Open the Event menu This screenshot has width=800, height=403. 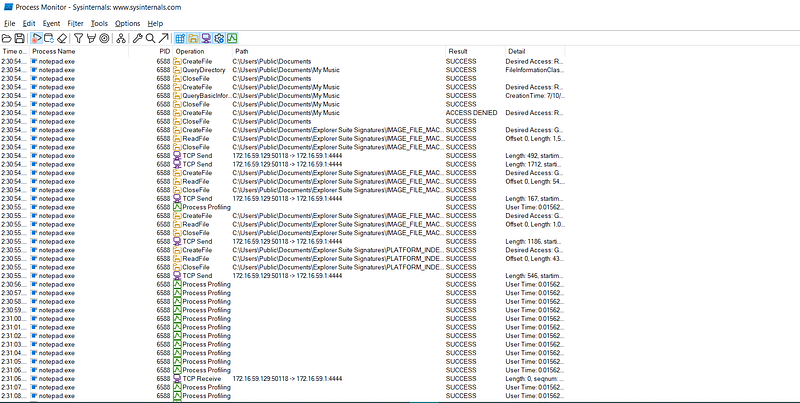tap(52, 23)
